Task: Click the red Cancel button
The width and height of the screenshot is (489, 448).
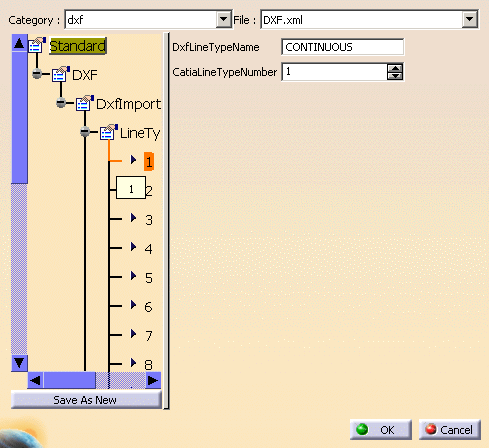Action: coord(449,430)
